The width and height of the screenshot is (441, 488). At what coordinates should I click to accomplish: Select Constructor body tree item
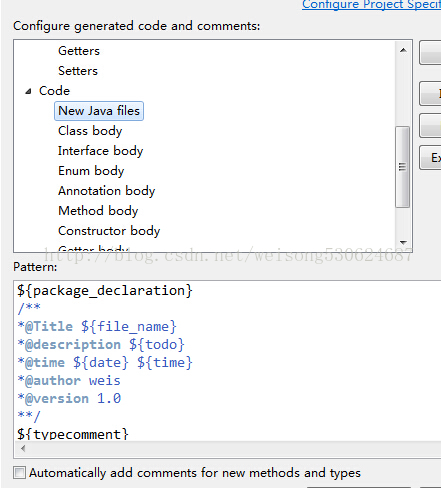109,231
